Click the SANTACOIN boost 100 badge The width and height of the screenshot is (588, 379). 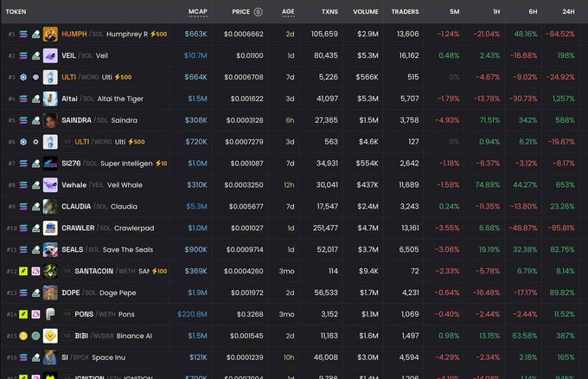159,272
